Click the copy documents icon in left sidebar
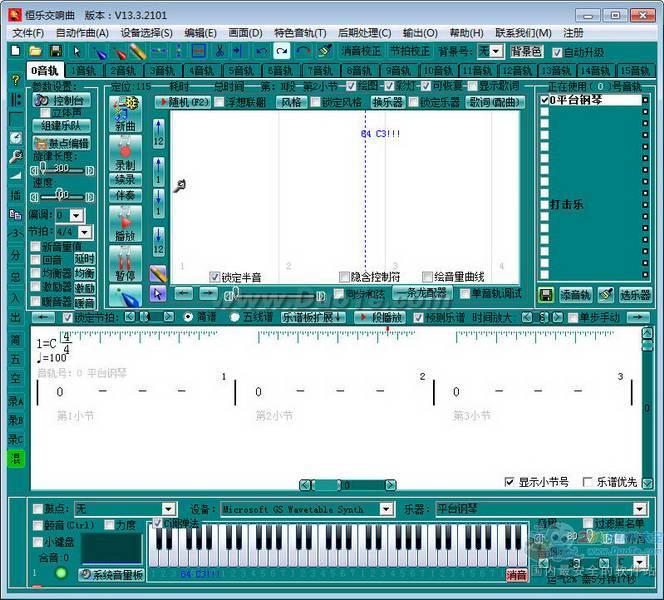 (x=16, y=215)
